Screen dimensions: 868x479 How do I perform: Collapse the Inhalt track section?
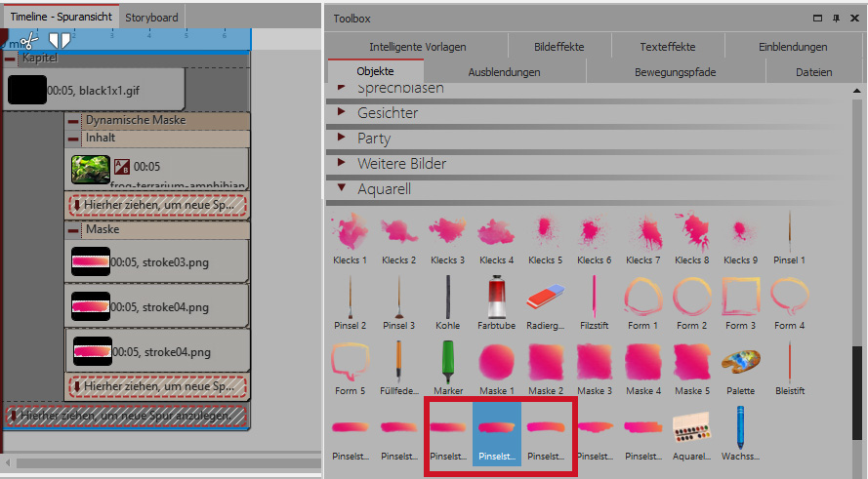coord(74,139)
